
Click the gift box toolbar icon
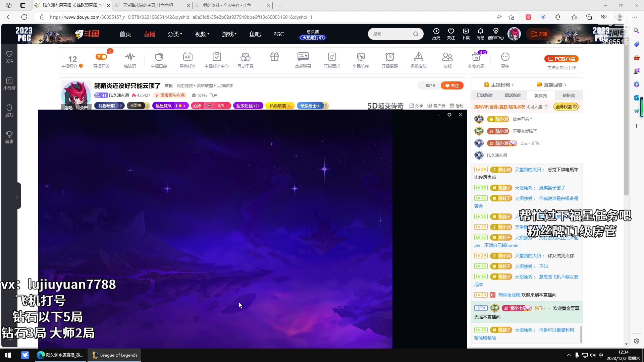[274, 57]
